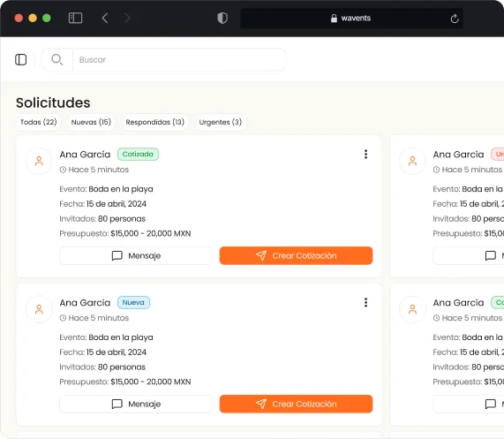Click the wavents address bar

(351, 19)
